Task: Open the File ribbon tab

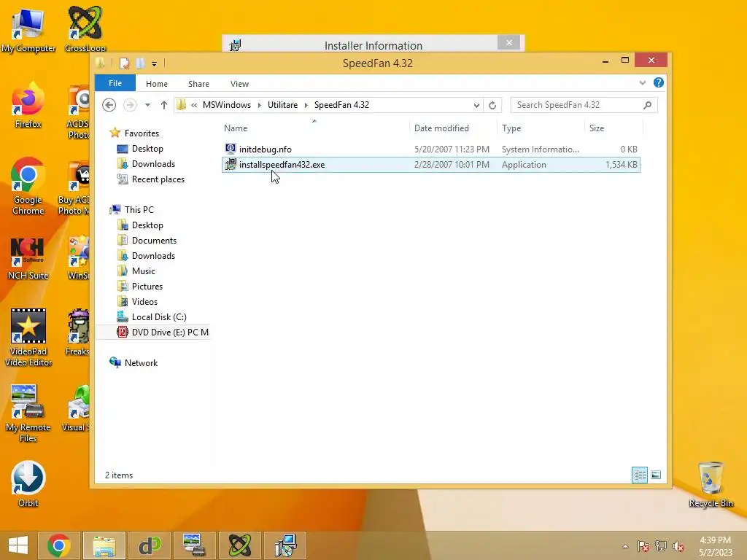Action: [115, 83]
